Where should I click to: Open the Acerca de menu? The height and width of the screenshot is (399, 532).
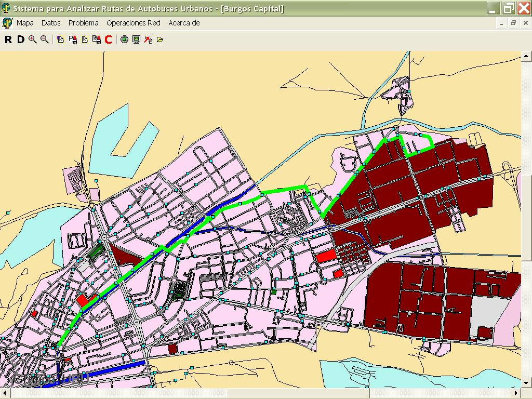click(184, 23)
